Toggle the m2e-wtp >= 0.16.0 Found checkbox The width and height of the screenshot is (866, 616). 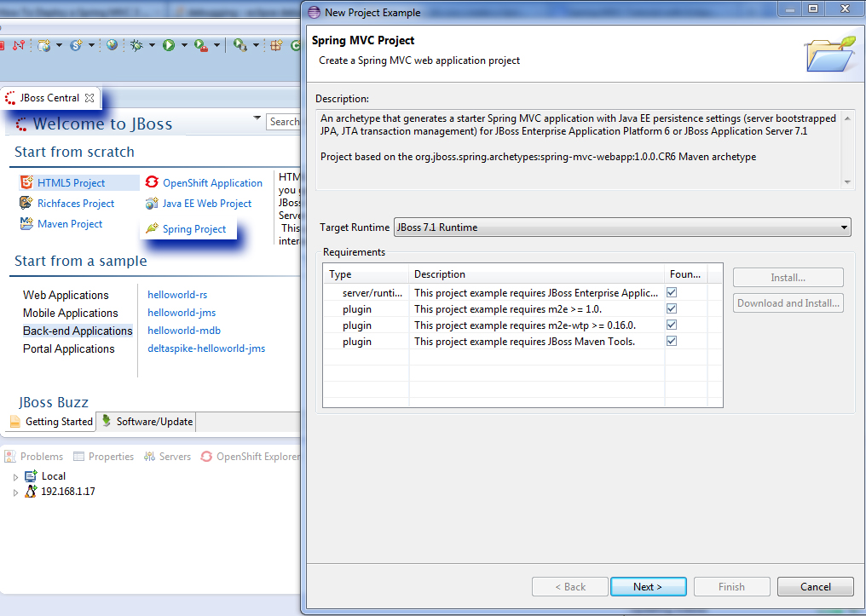click(x=672, y=325)
